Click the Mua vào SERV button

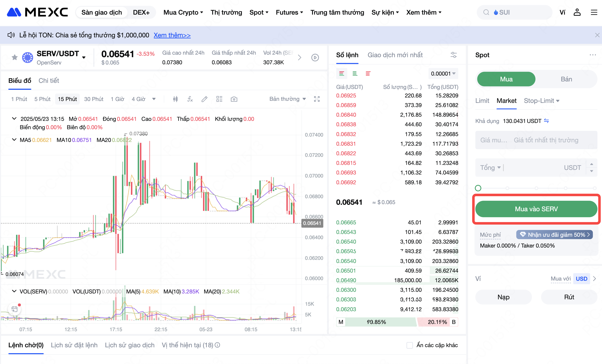point(536,209)
